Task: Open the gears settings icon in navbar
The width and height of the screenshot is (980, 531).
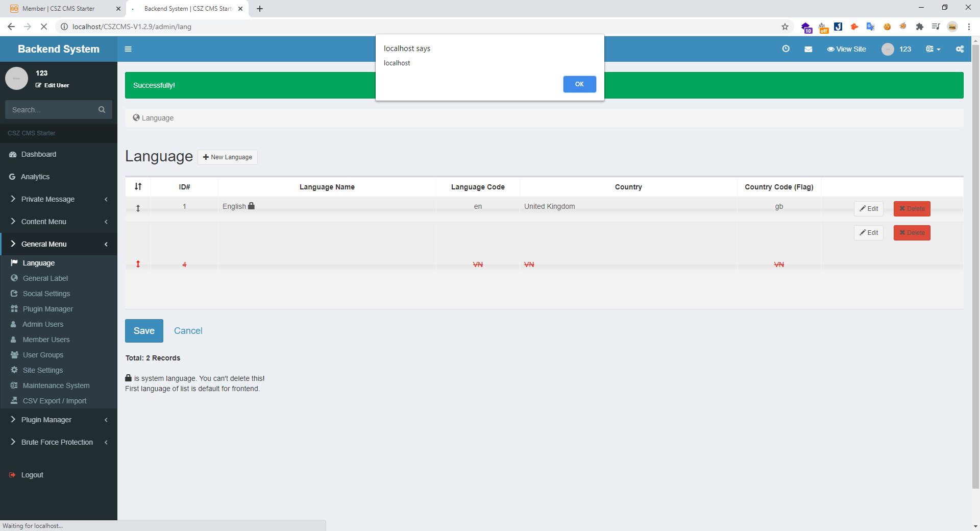Action: coord(960,49)
